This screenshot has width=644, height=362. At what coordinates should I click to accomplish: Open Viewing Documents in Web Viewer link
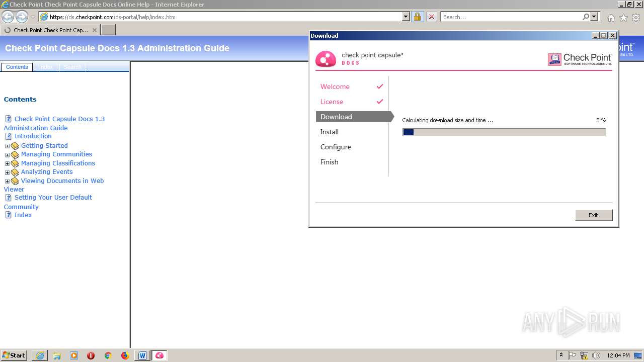pos(54,185)
